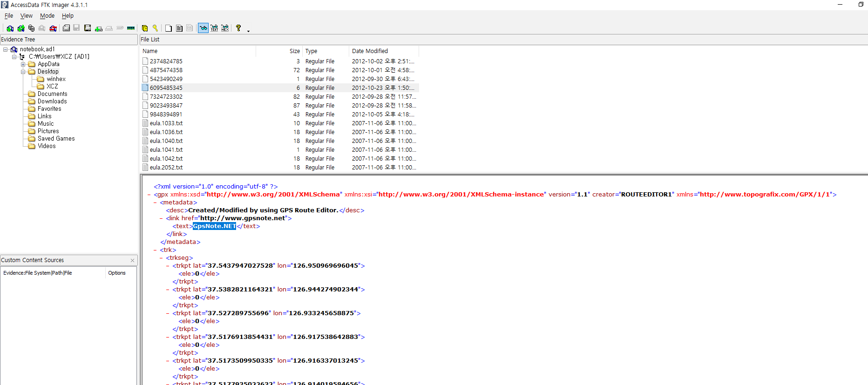Open the Help menu
Image resolution: width=868 pixels, height=385 pixels.
pos(68,16)
